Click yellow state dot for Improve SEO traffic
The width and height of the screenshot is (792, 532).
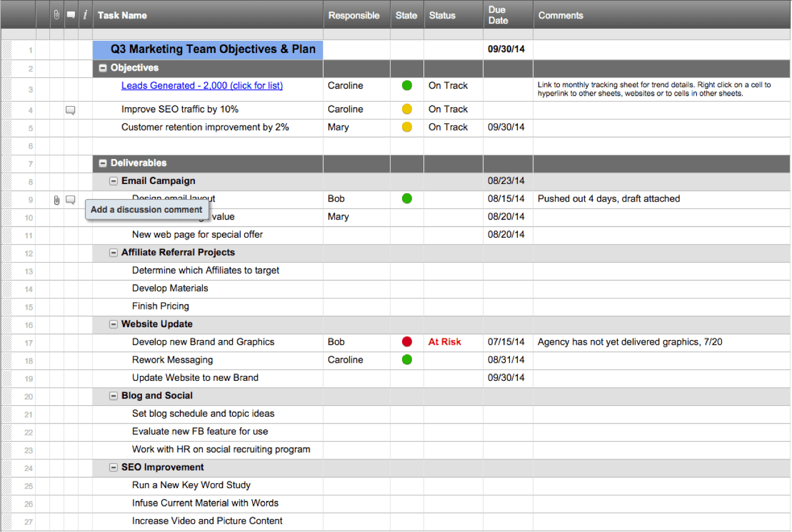(x=407, y=110)
